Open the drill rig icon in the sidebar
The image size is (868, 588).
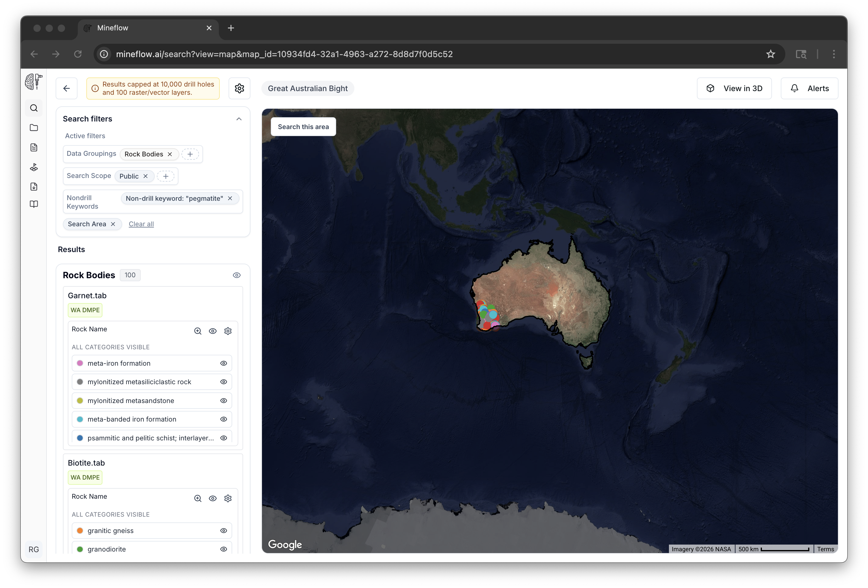34,167
